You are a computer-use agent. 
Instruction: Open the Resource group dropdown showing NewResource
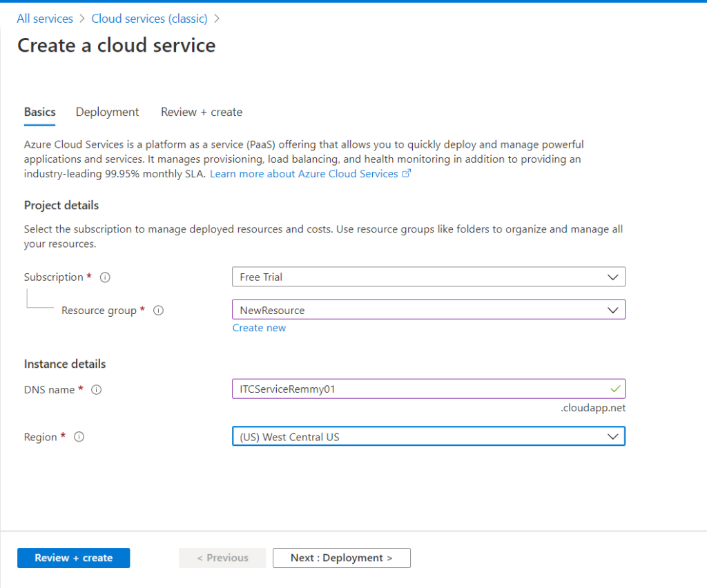[428, 310]
